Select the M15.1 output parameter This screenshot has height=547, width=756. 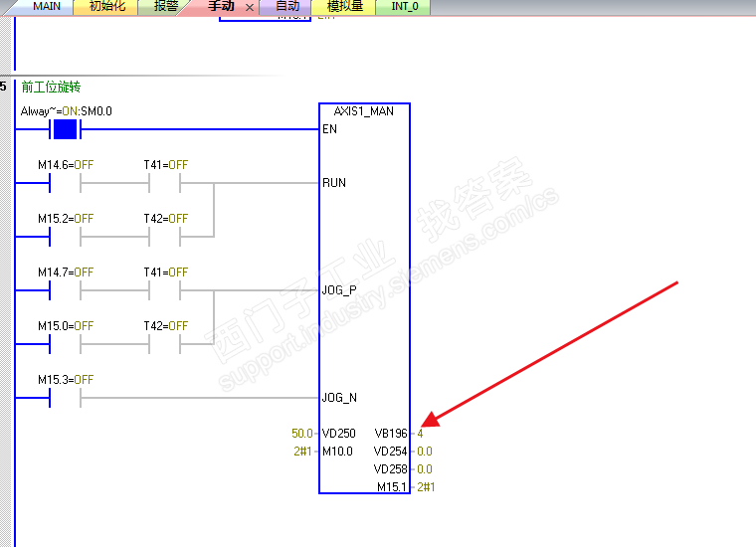pyautogui.click(x=392, y=487)
